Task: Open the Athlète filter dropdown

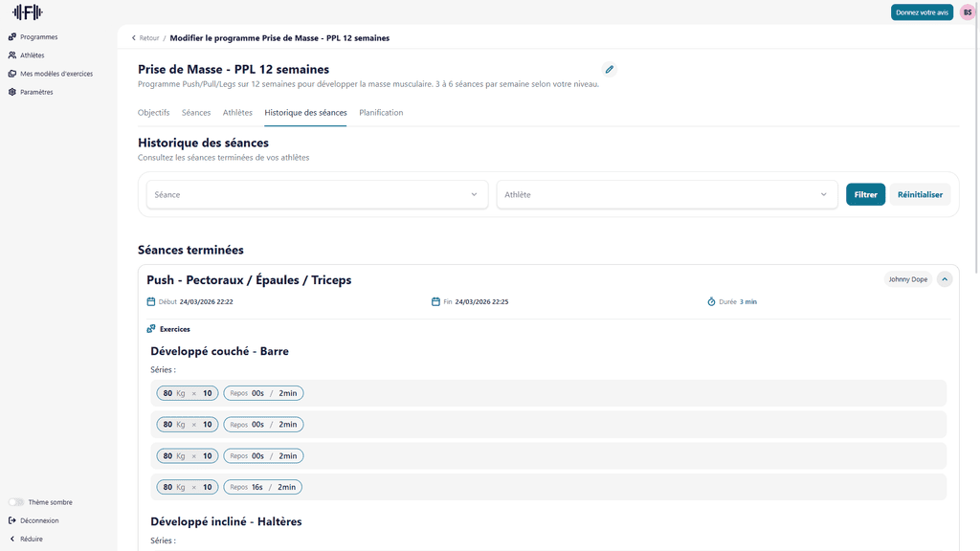Action: pos(666,194)
